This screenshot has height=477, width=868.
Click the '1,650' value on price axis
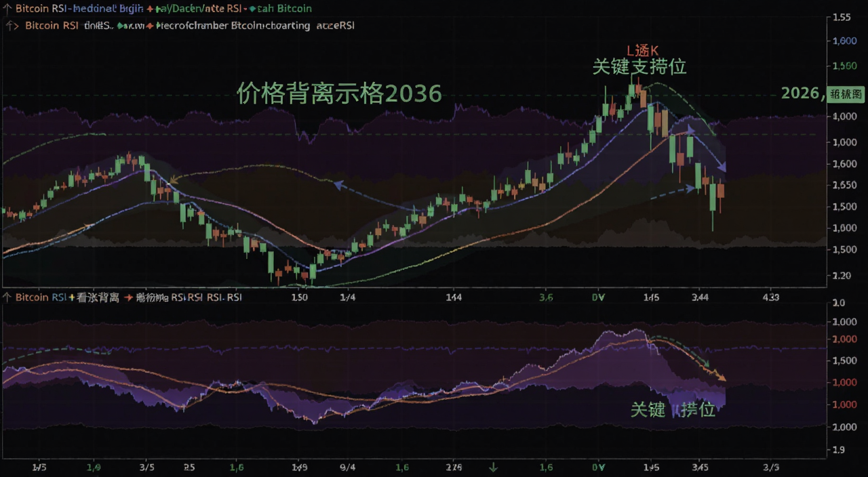coord(844,185)
